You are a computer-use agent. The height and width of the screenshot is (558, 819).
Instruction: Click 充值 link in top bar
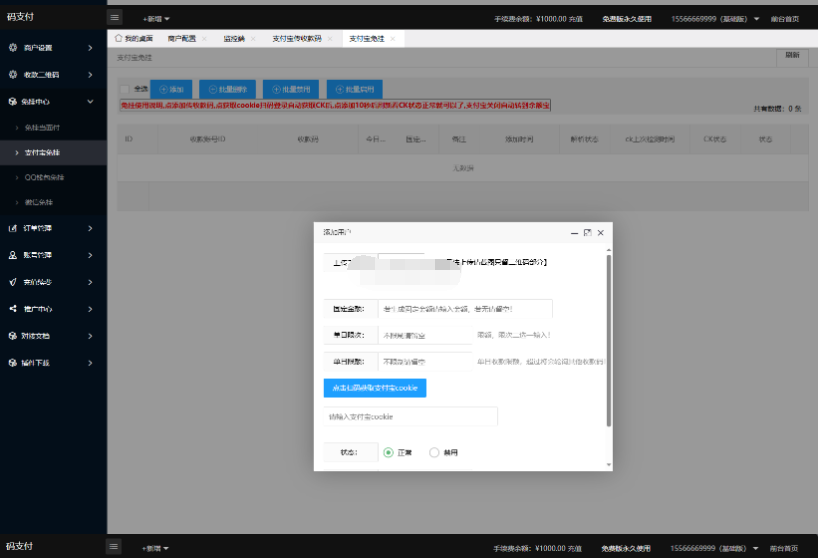(576, 19)
